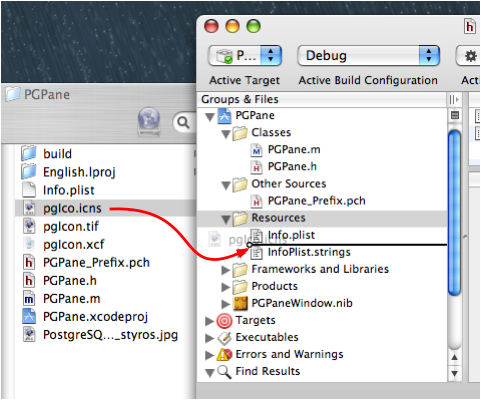
Task: Click the Classes folder icon
Action: click(240, 133)
